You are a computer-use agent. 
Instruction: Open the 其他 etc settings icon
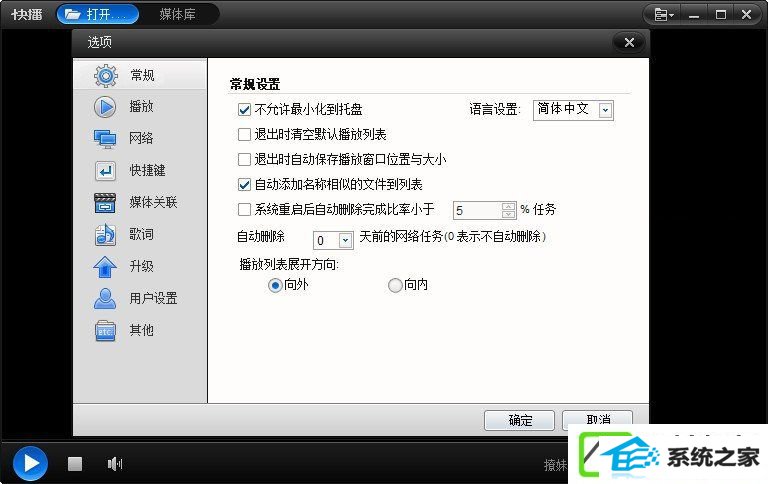[105, 330]
